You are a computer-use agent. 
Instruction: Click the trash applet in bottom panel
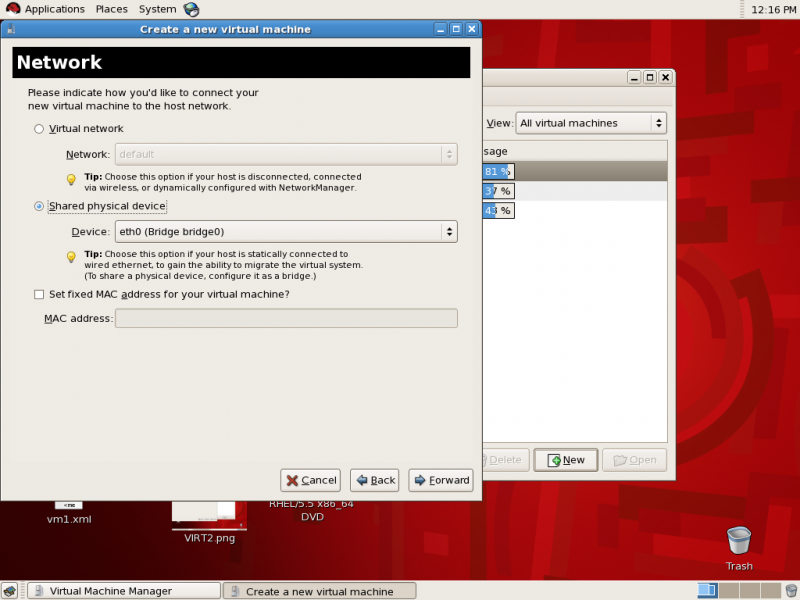coord(791,591)
